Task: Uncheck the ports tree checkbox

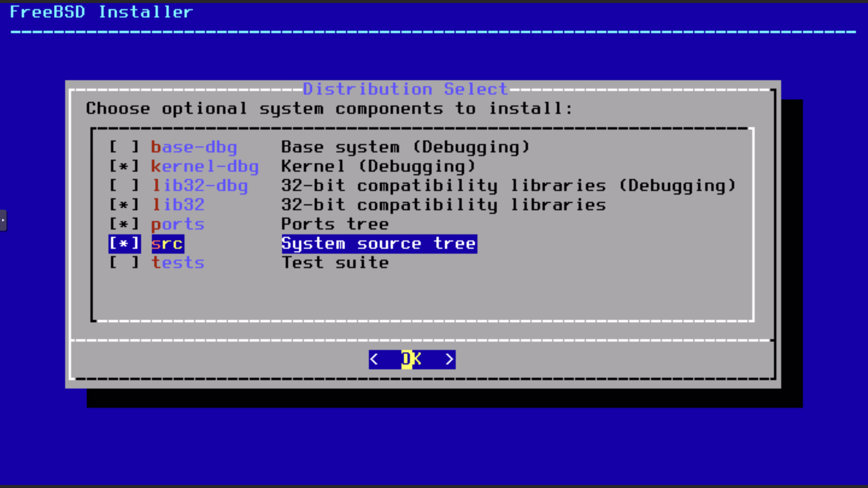Action: 124,224
